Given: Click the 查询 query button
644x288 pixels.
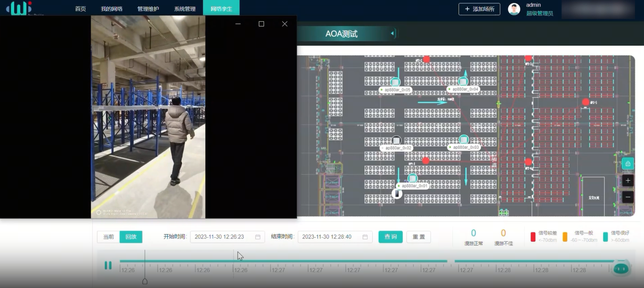Looking at the screenshot, I should tap(390, 237).
